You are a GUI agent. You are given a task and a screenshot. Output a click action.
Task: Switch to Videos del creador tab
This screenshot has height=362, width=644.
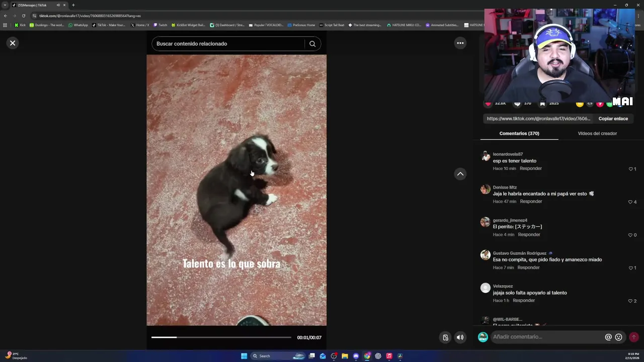tap(597, 133)
